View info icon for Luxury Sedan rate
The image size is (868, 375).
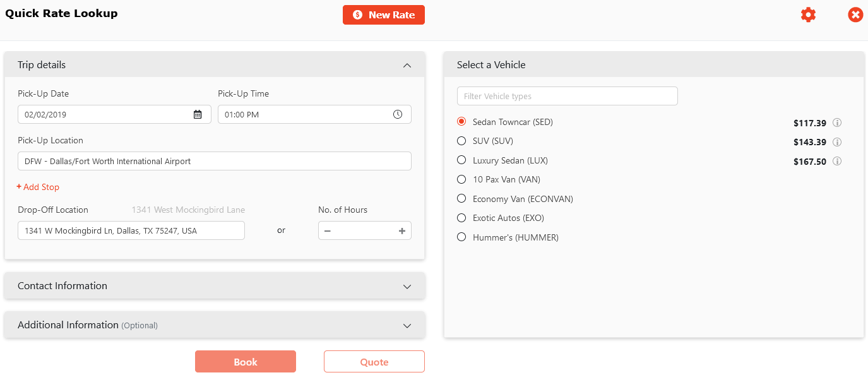837,161
